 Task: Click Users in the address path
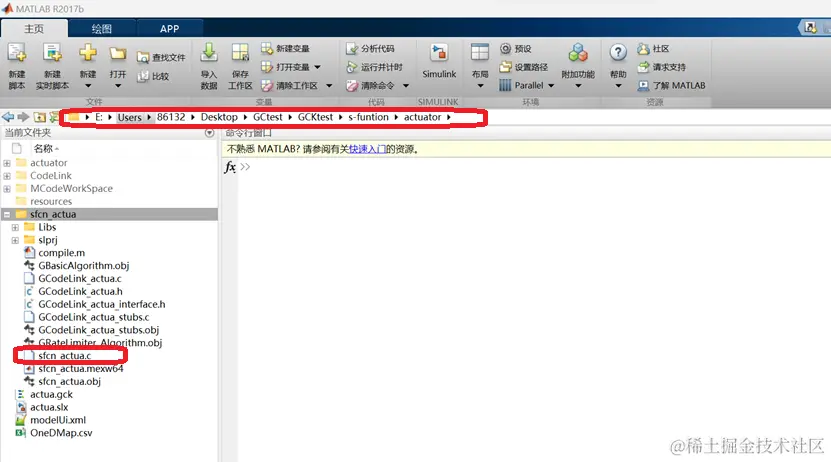tap(129, 118)
